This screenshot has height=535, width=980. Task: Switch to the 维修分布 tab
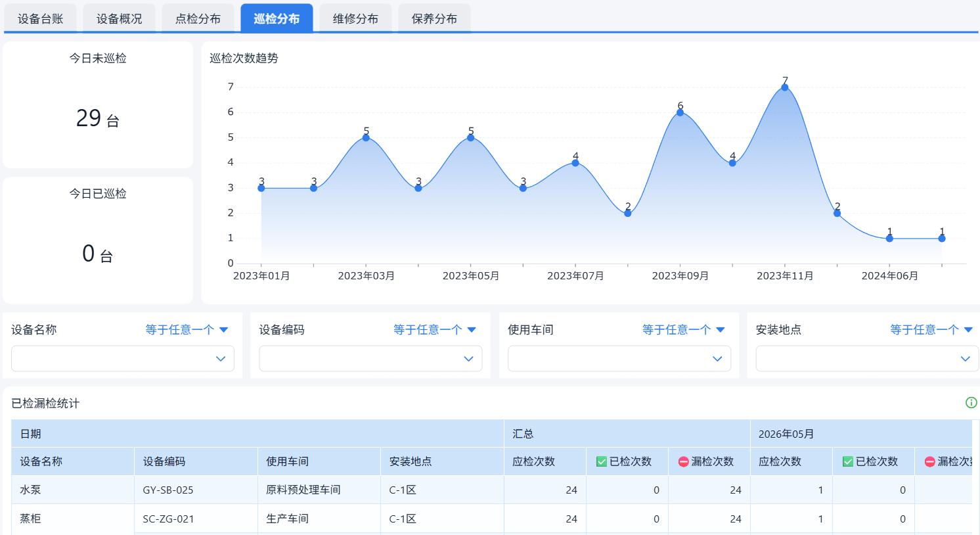click(x=355, y=18)
